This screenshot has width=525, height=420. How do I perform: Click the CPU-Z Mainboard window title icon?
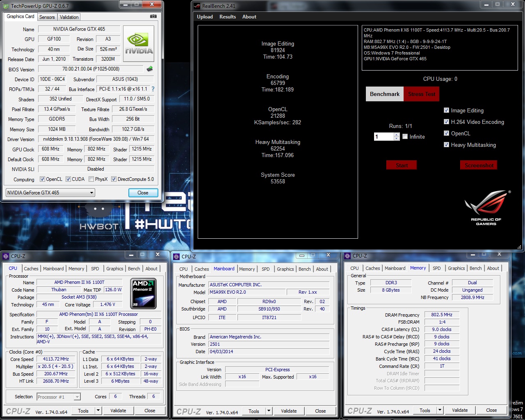coord(177,256)
